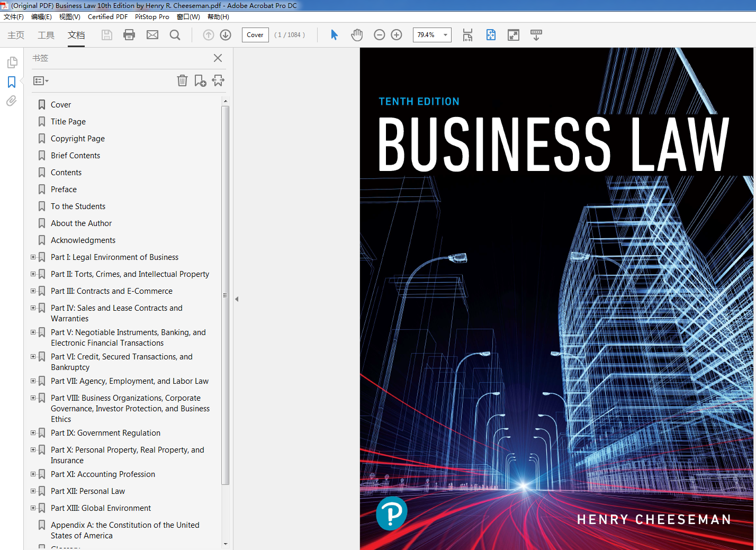Click the page number field showing Cover
The image size is (756, 550).
pos(255,35)
